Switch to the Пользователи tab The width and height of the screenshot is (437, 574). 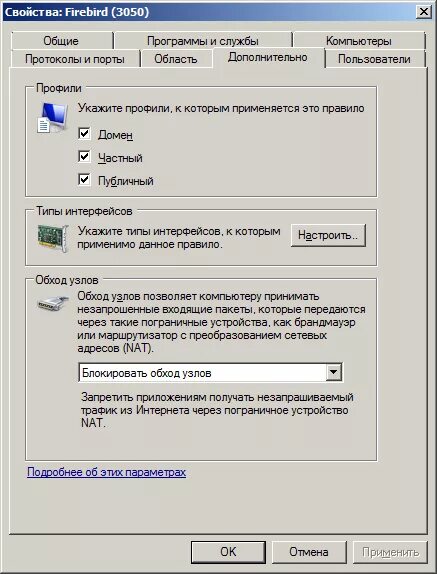374,59
